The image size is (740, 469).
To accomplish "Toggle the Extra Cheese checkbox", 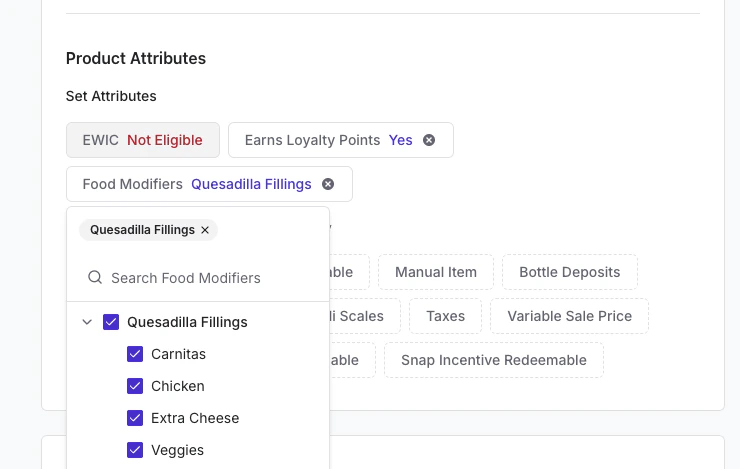I will click(x=135, y=418).
